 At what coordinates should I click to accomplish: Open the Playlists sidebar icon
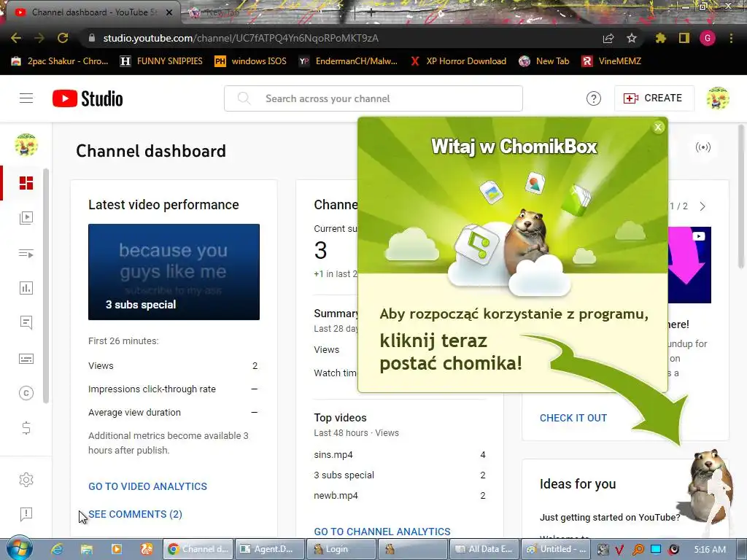[26, 253]
